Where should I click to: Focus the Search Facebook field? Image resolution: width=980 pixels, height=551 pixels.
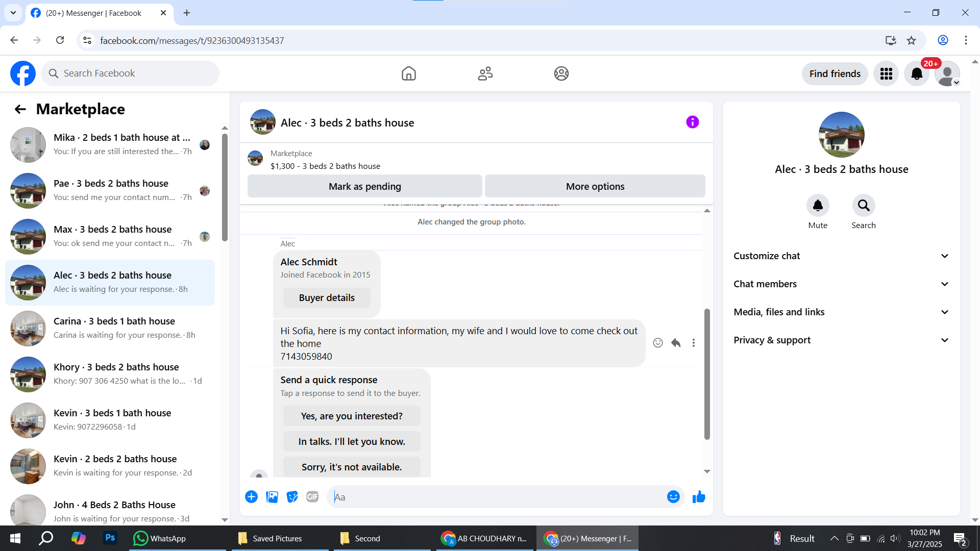130,73
